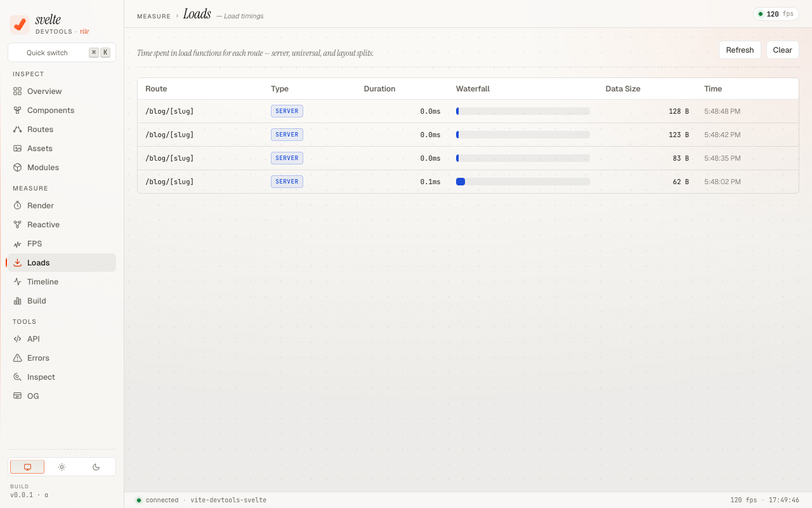Image resolution: width=812 pixels, height=508 pixels.
Task: Click the MEASURE breadcrumb link
Action: [154, 17]
